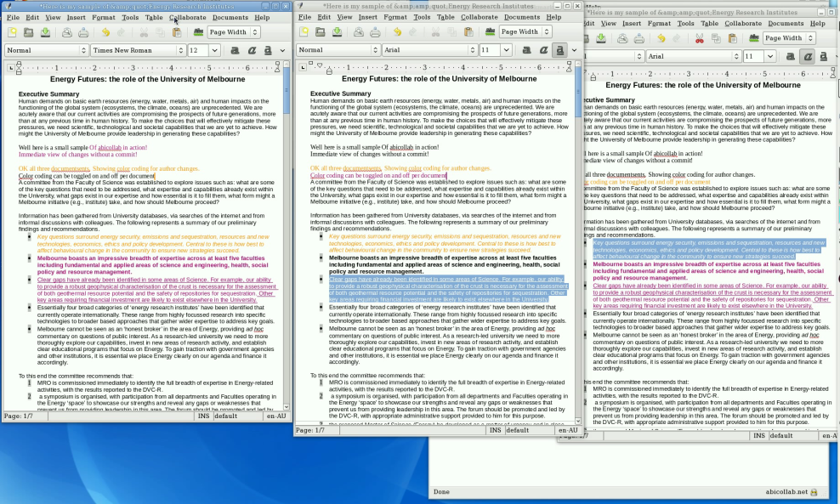Viewport: 840px width, 504px height.
Task: Enable Italic in the middle AbiWord window
Action: pyautogui.click(x=543, y=50)
